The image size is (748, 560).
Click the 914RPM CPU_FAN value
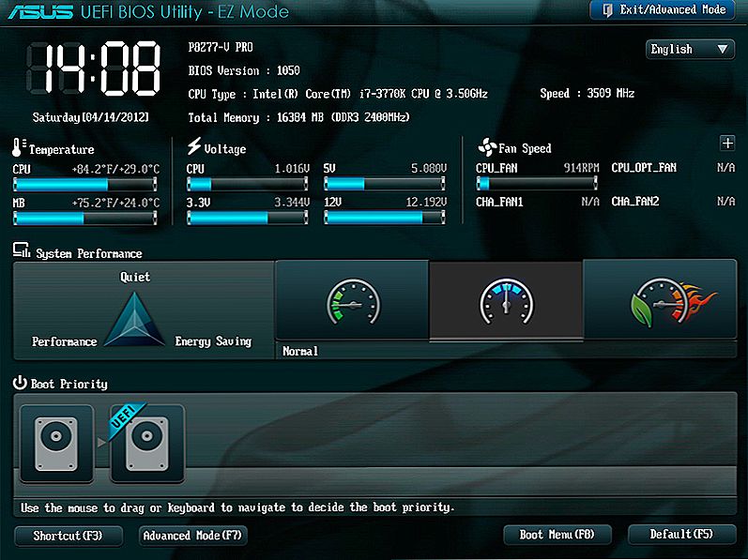(581, 168)
